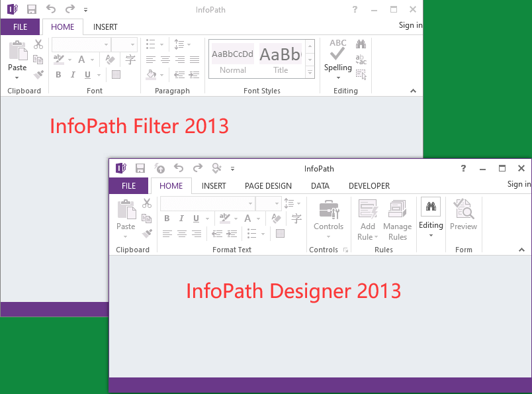
Task: Toggle Italic in the Filter window
Action: pyautogui.click(x=73, y=75)
